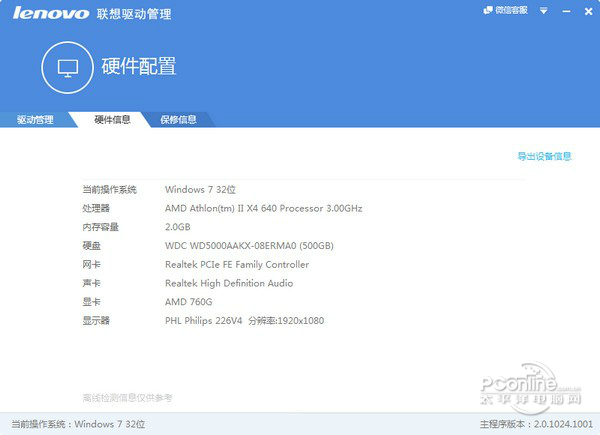
Task: Click the 网卡 label
Action: tap(91, 265)
